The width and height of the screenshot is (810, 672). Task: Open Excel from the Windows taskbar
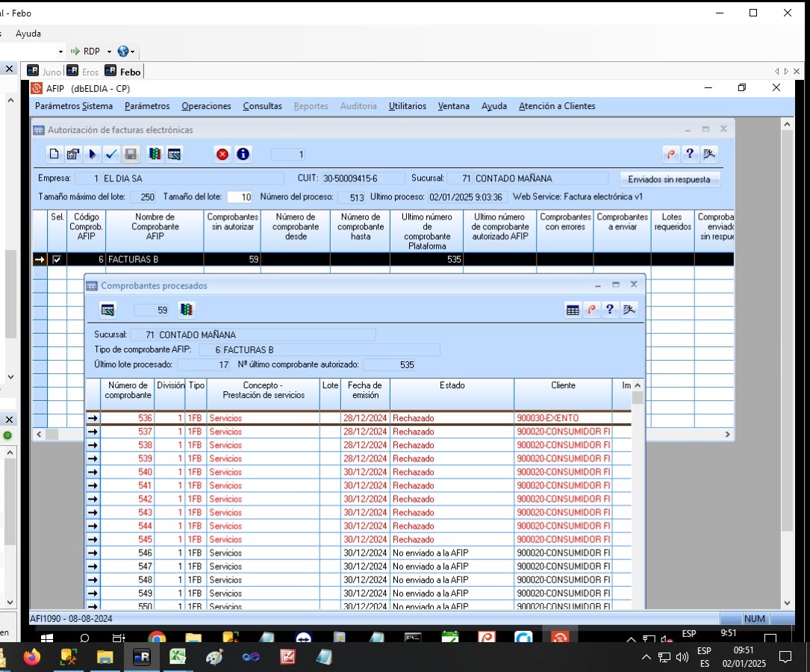tap(178, 657)
